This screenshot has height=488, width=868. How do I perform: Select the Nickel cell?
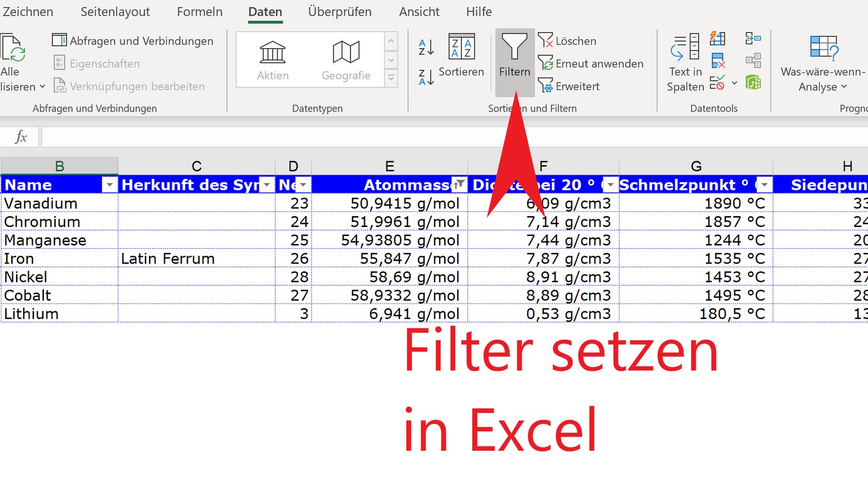point(59,277)
